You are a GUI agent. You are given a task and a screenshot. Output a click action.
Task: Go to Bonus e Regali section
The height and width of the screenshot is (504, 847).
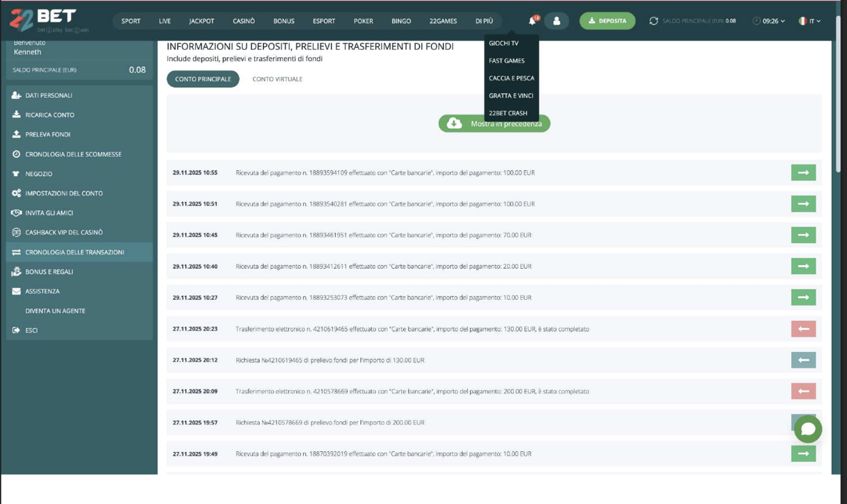click(49, 271)
